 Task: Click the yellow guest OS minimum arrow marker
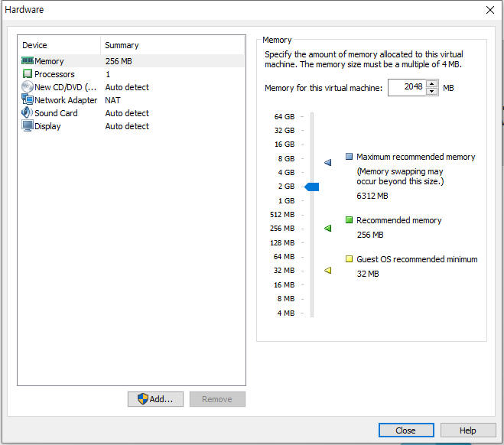tap(327, 270)
